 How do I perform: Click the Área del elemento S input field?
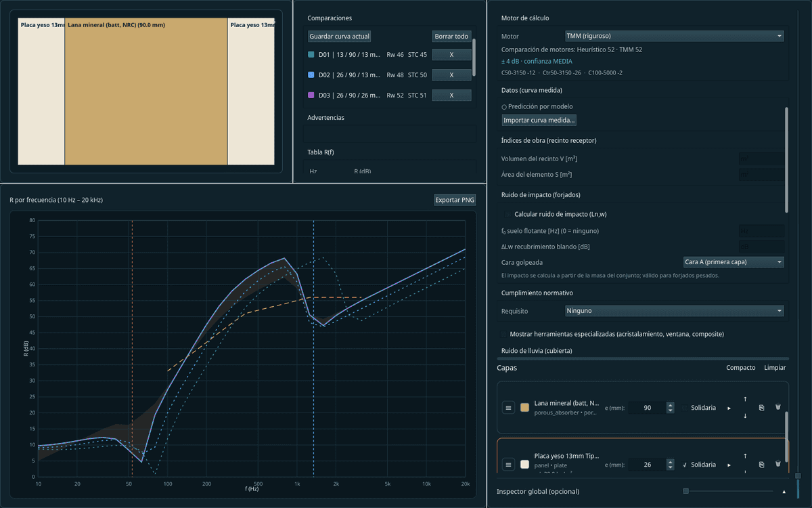click(x=761, y=175)
